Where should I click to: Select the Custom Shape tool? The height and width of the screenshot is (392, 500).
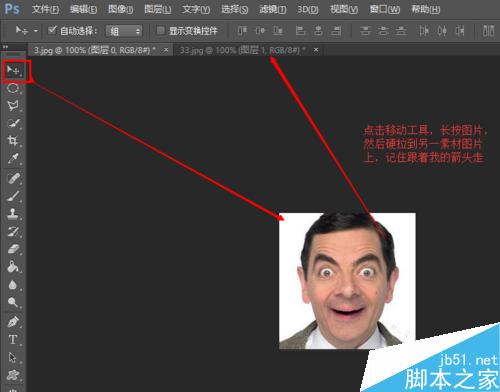click(x=13, y=375)
